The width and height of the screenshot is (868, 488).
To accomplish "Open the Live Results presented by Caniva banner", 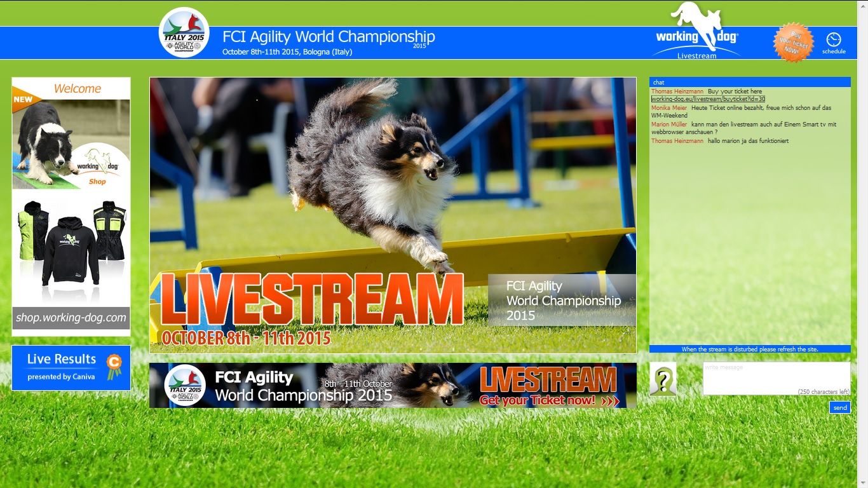I will coord(71,368).
